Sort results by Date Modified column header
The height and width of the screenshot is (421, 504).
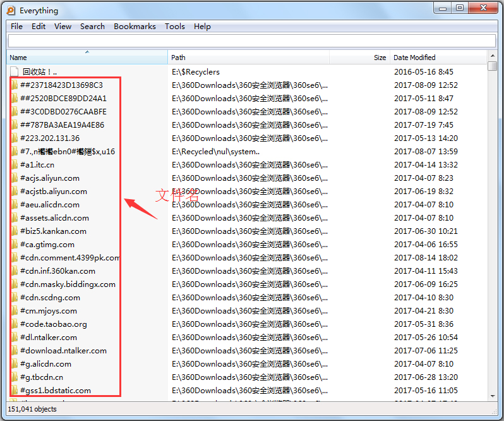click(438, 58)
